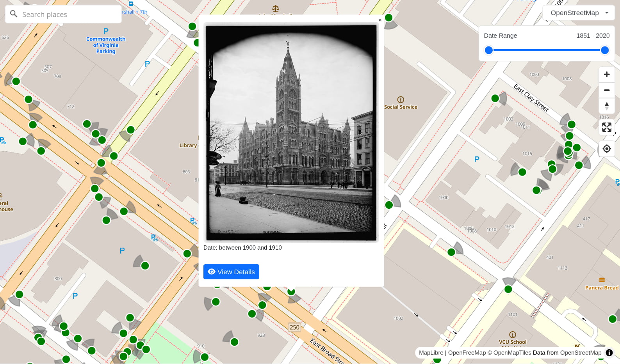
Task: Enter fullscreen map mode
Action: 606,127
